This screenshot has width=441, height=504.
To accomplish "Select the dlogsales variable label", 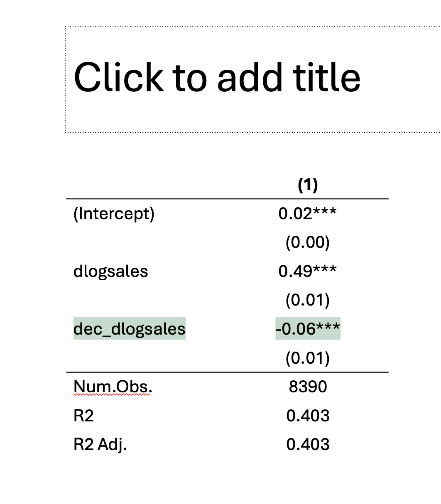I will coord(110,272).
